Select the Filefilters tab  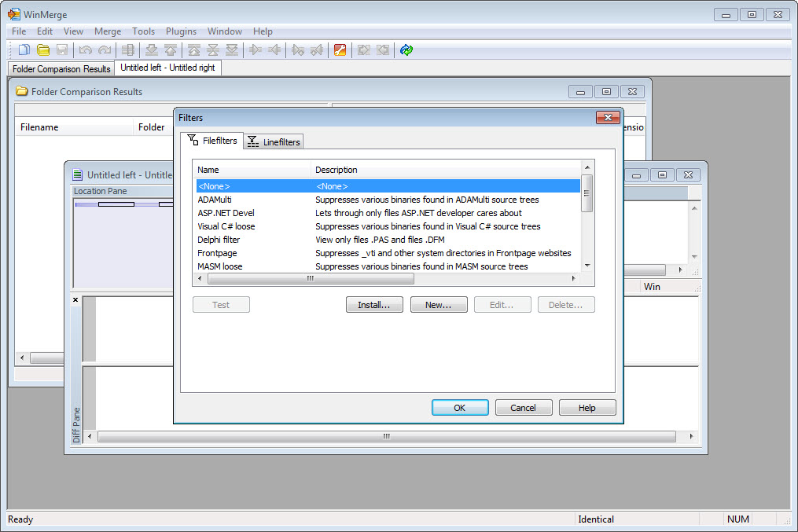click(x=212, y=141)
